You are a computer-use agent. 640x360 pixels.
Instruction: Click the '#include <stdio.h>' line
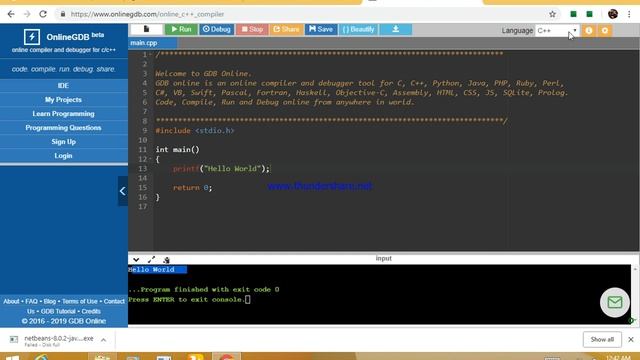[x=195, y=131]
